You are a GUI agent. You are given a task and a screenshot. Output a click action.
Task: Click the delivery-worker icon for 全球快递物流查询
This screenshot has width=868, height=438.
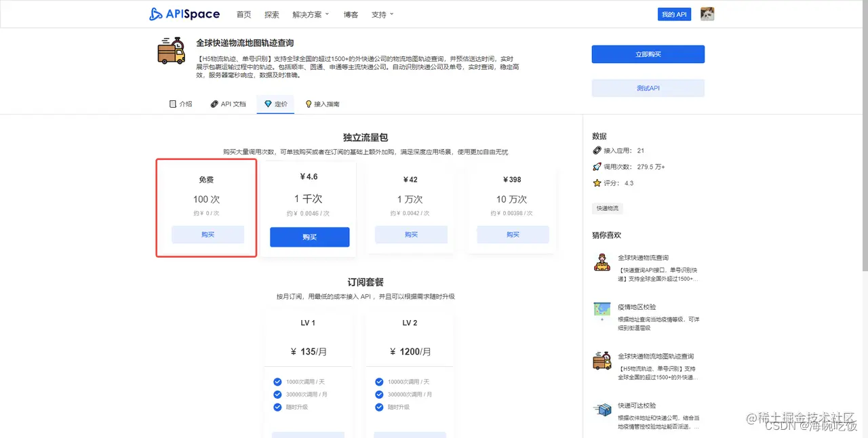602,264
